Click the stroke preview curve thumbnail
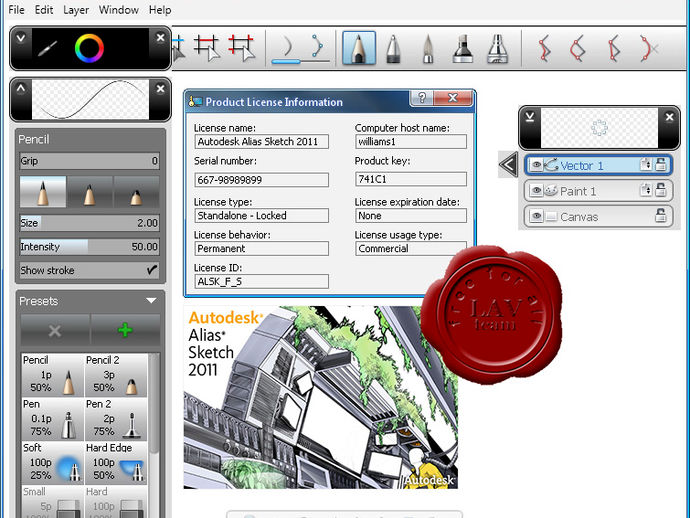 91,100
